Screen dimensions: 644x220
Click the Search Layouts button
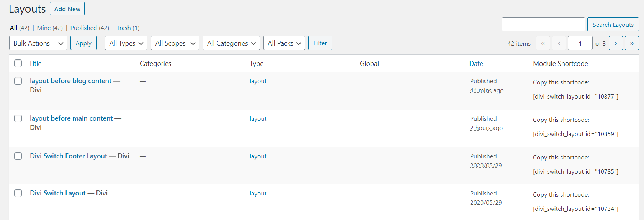point(613,25)
